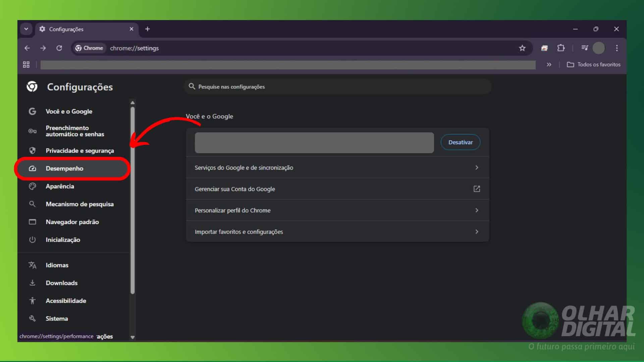
Task: Click the sidebar scrollbar thumb
Action: pyautogui.click(x=132, y=200)
